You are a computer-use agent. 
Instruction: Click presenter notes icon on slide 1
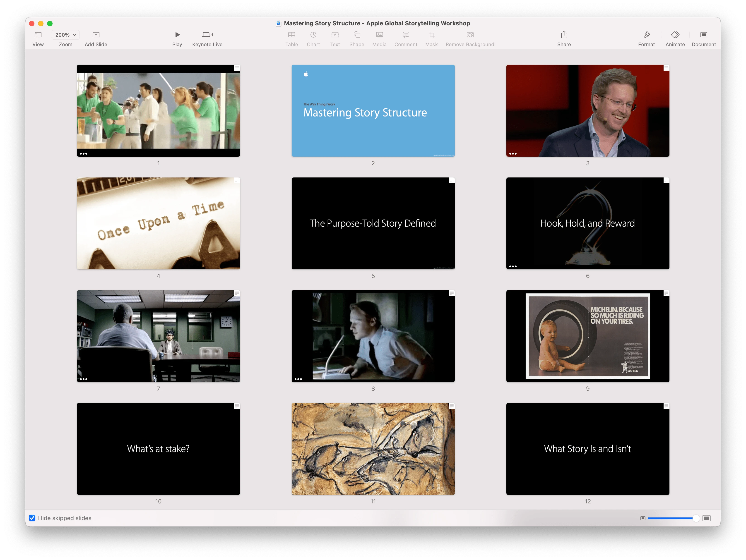(237, 68)
